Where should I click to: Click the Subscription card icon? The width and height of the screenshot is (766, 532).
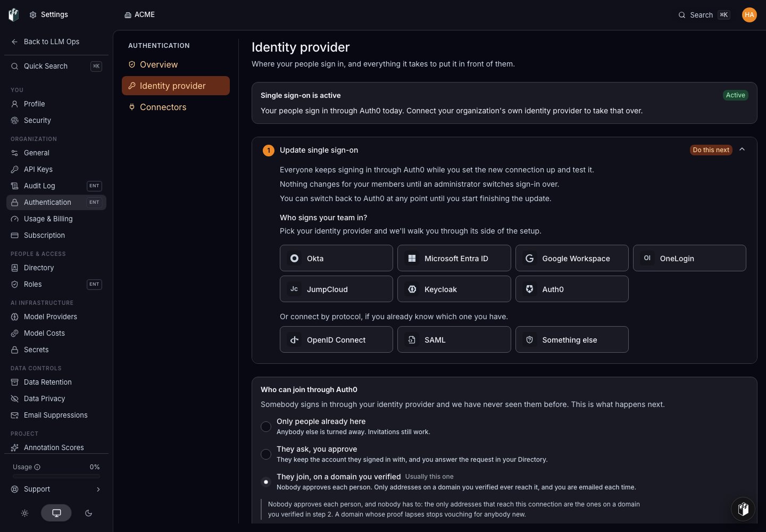tap(15, 236)
